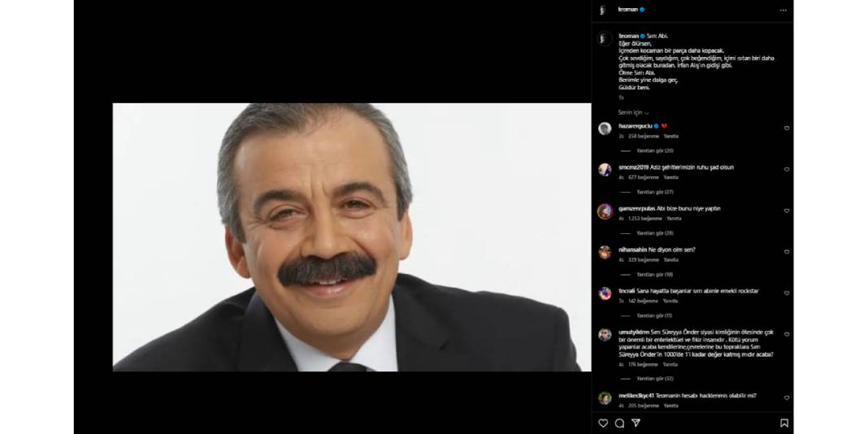Image resolution: width=868 pixels, height=434 pixels.
Task: Click the post photo of the smiling man
Action: 352,237
